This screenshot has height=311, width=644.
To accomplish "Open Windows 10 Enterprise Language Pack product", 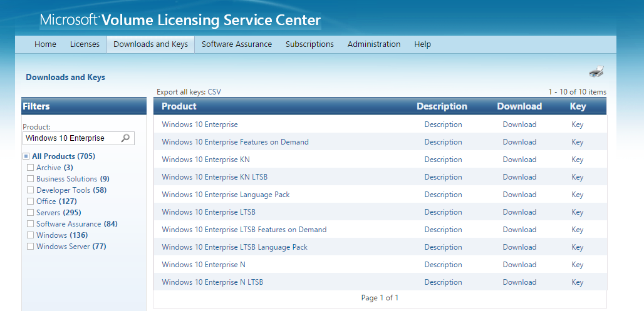I will (x=226, y=195).
